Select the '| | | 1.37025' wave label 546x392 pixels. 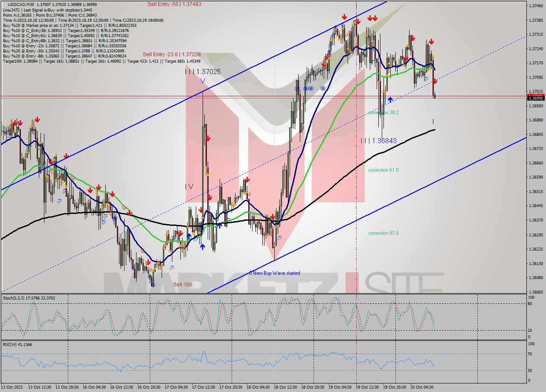tap(203, 72)
